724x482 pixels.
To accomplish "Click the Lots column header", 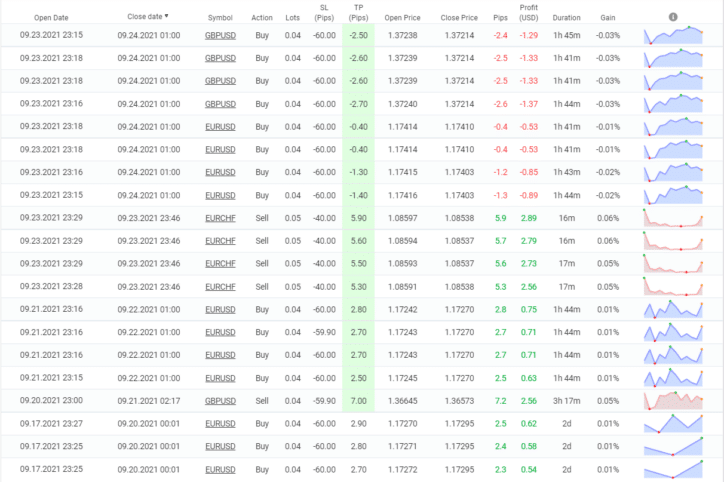I will pos(291,17).
